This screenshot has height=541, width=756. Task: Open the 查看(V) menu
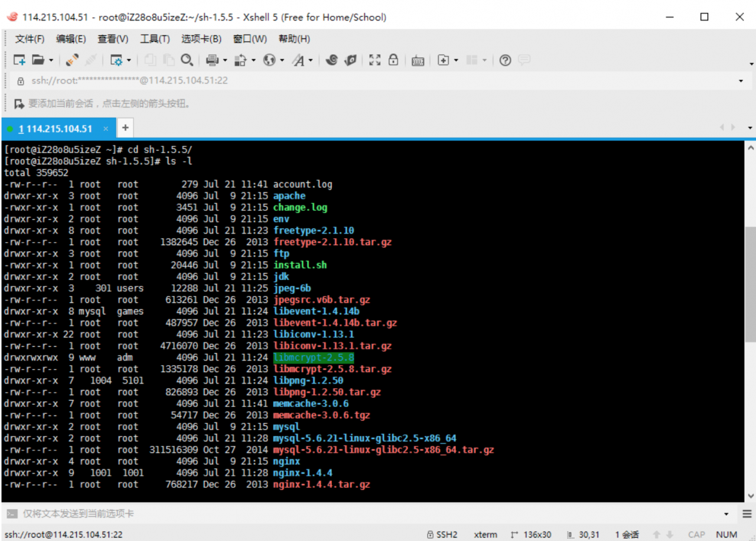click(x=113, y=39)
